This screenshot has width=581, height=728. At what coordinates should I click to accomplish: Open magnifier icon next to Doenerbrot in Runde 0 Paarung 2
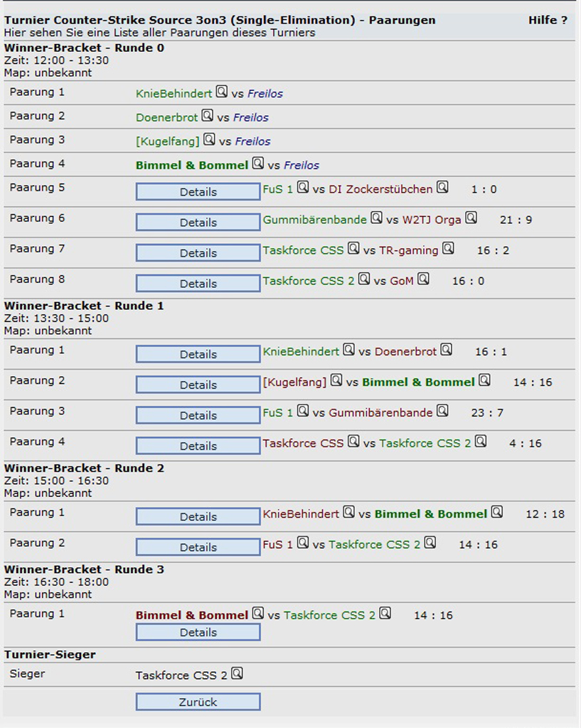[208, 115]
